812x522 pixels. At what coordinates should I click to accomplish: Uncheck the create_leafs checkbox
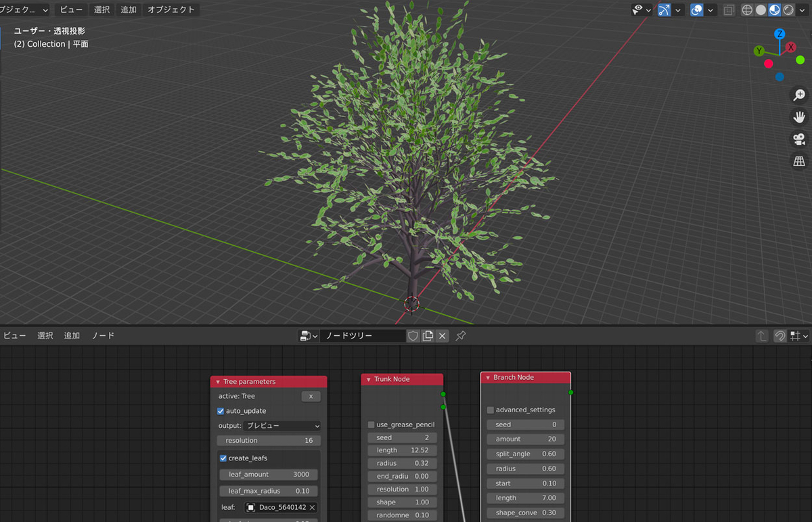pyautogui.click(x=223, y=458)
